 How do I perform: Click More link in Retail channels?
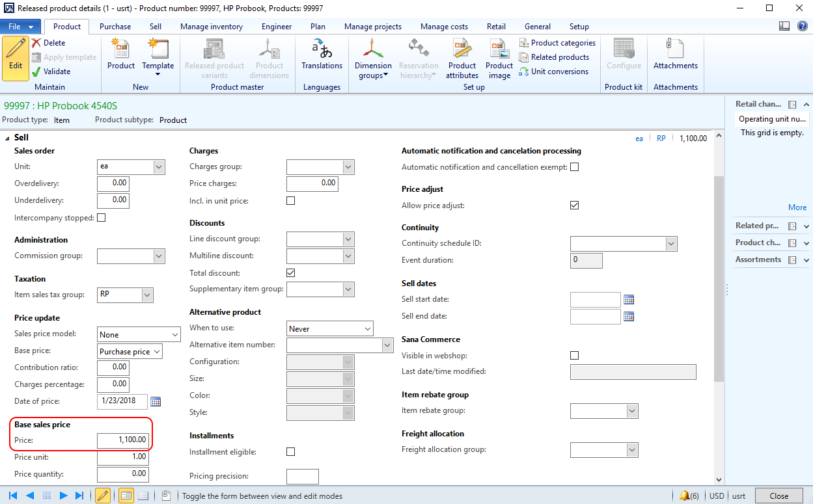(797, 207)
